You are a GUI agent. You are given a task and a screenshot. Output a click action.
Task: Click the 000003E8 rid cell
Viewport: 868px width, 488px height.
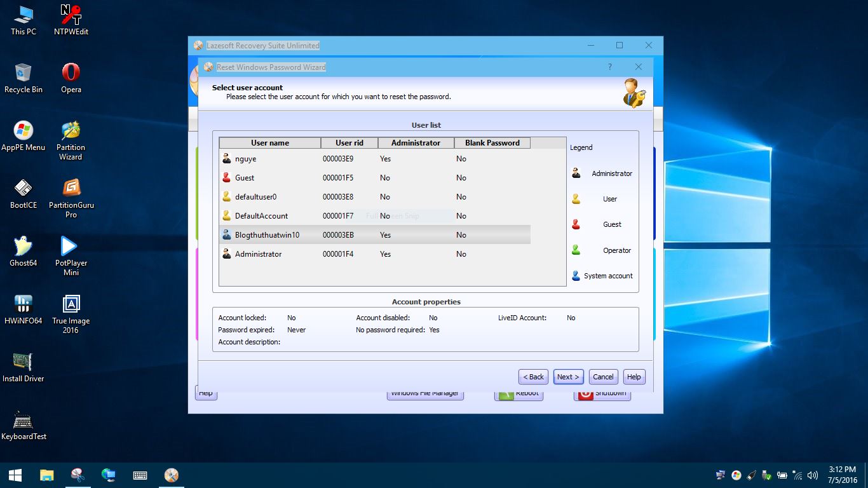click(338, 197)
